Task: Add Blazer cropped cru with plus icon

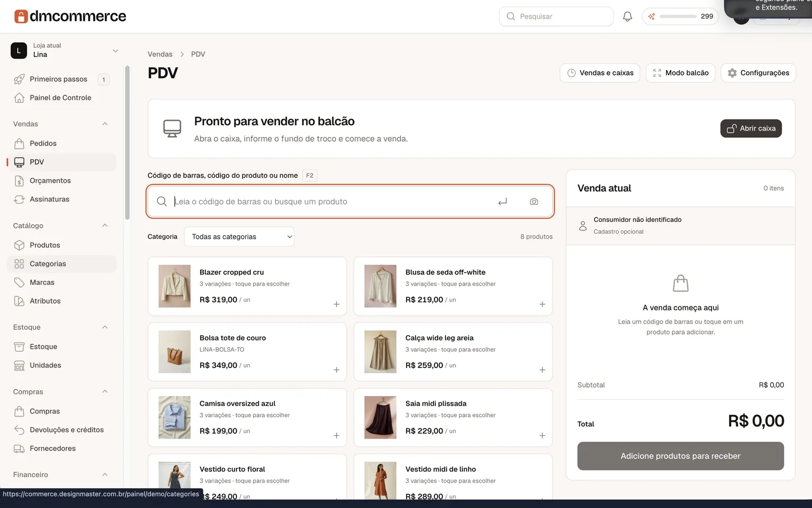Action: pos(337,304)
